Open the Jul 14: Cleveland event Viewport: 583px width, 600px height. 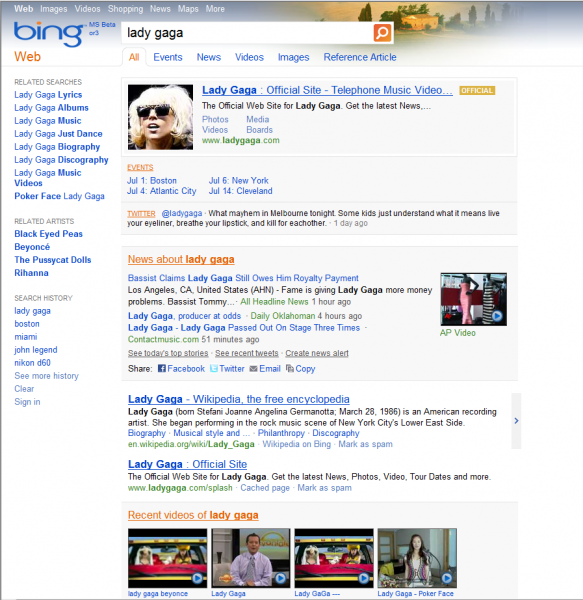(241, 191)
